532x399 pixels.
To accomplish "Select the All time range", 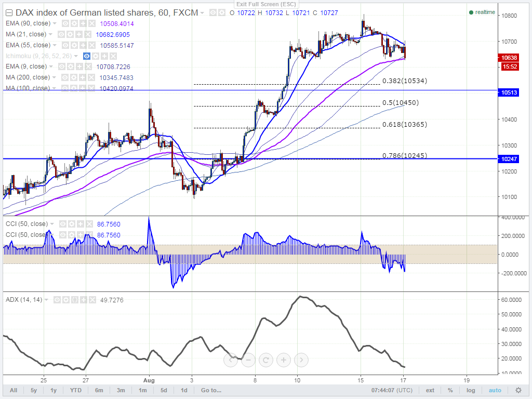I will (14, 390).
